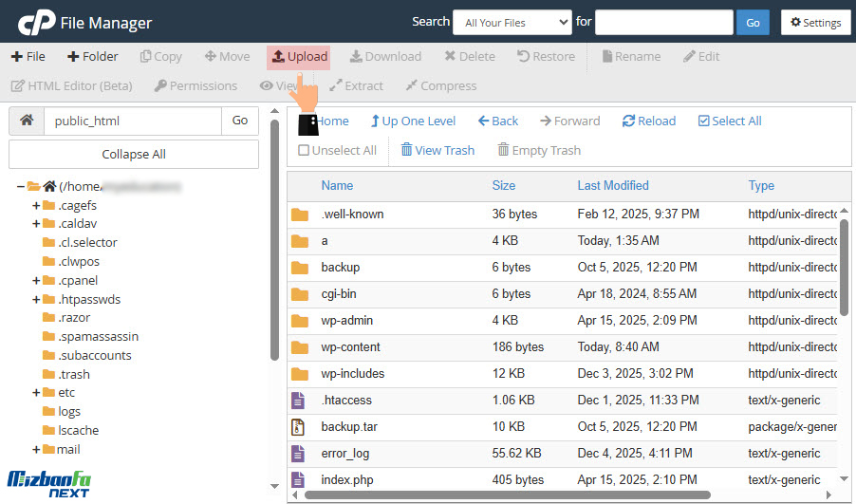856x504 pixels.
Task: Collapse the home root tree node
Action: coord(21,186)
